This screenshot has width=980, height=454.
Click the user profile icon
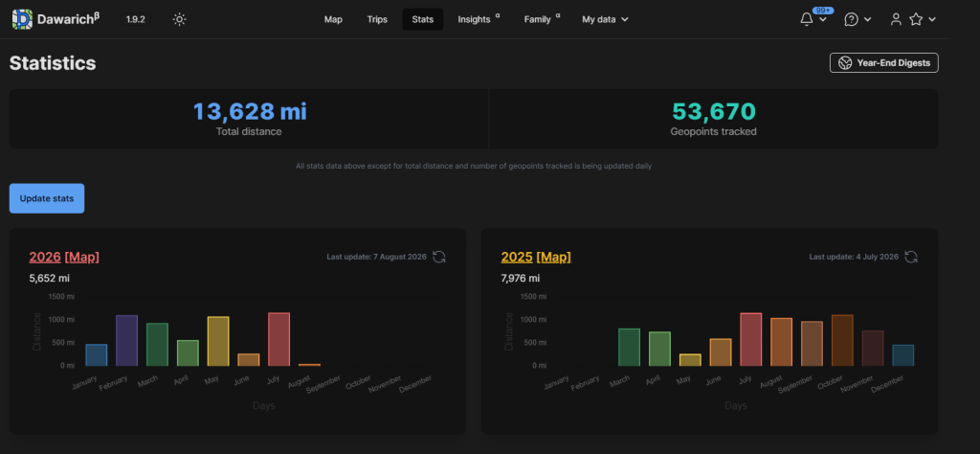pyautogui.click(x=896, y=19)
